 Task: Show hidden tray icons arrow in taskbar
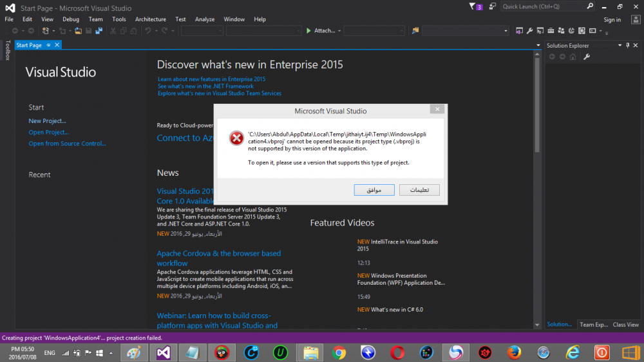[x=111, y=352]
